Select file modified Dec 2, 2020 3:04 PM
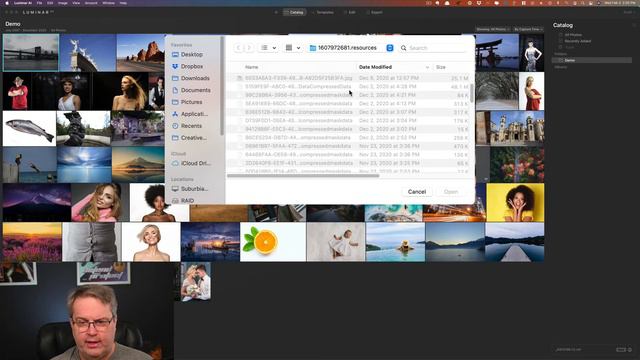The image size is (640, 360). (348, 120)
